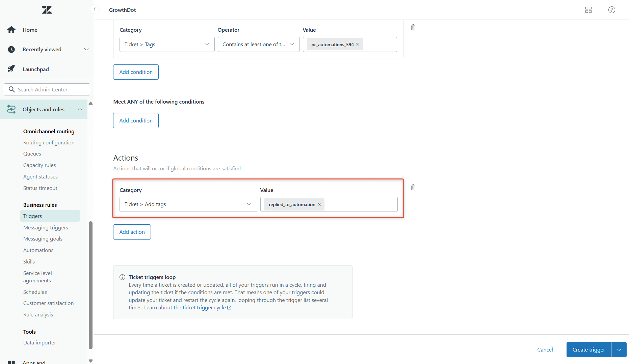Remove the replied_to_automation tag
The width and height of the screenshot is (629, 364).
(319, 204)
